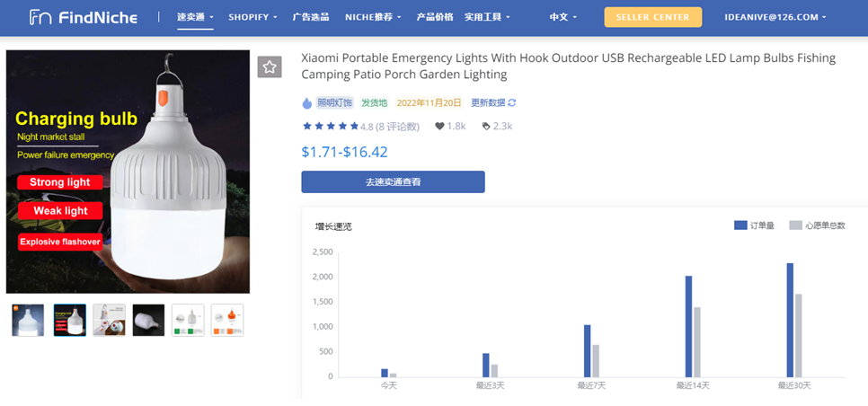
Task: Click the blue 最近7天 order bar
Action: pyautogui.click(x=588, y=351)
